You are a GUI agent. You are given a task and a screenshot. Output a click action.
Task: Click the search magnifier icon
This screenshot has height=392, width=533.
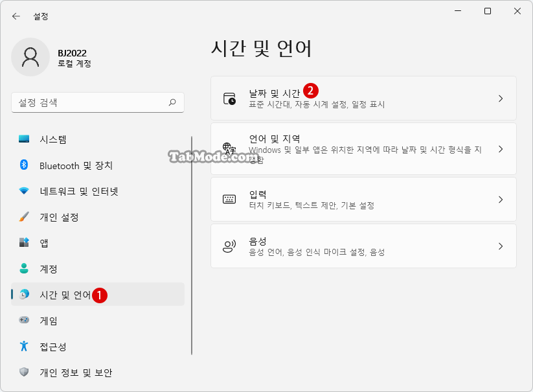point(172,102)
